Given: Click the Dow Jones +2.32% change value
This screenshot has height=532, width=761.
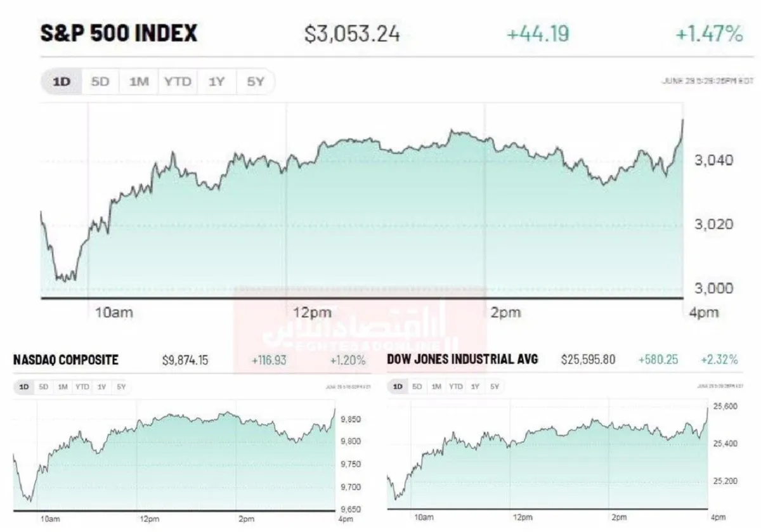Looking at the screenshot, I should pos(719,360).
